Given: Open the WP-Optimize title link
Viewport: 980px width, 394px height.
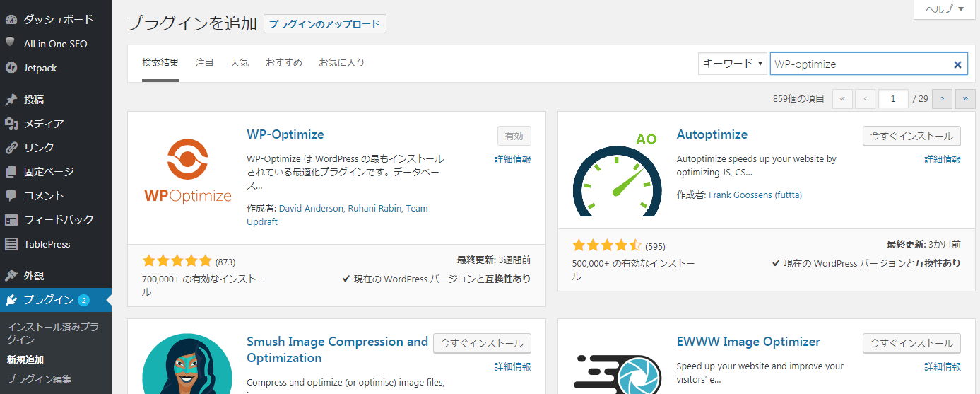Looking at the screenshot, I should tap(285, 134).
